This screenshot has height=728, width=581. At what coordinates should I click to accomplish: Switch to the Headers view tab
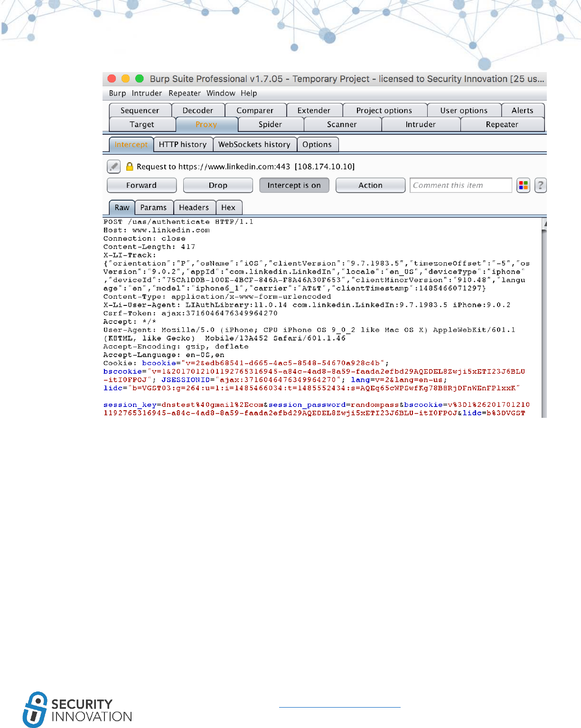coord(194,208)
